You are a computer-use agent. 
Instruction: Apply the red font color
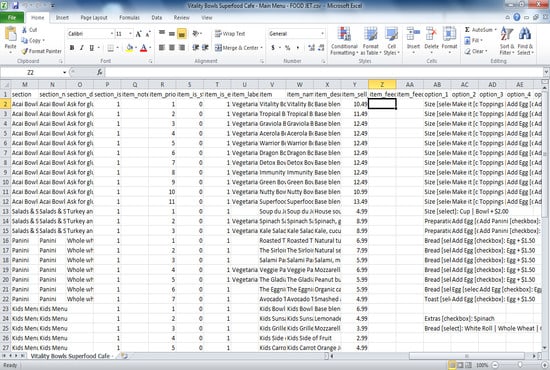pos(143,48)
